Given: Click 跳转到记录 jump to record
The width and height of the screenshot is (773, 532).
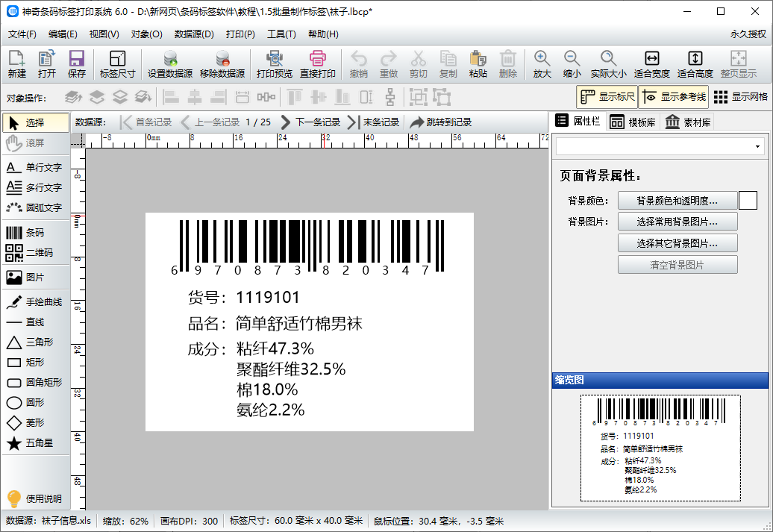Looking at the screenshot, I should point(441,122).
